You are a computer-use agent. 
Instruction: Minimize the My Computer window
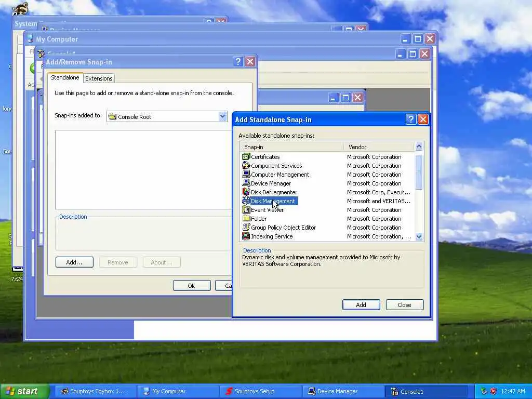click(x=405, y=38)
